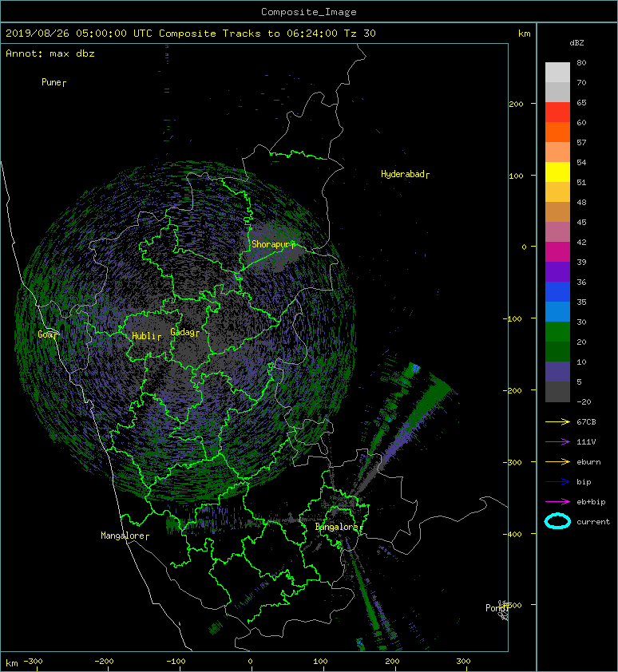618x672 pixels.
Task: Click the -200 km horizontal axis label
Action: 105,662
